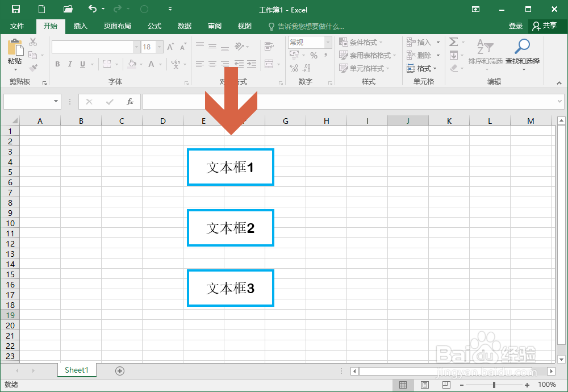The image size is (568, 392).
Task: Switch to the 插入 Insert tab
Action: [81, 26]
